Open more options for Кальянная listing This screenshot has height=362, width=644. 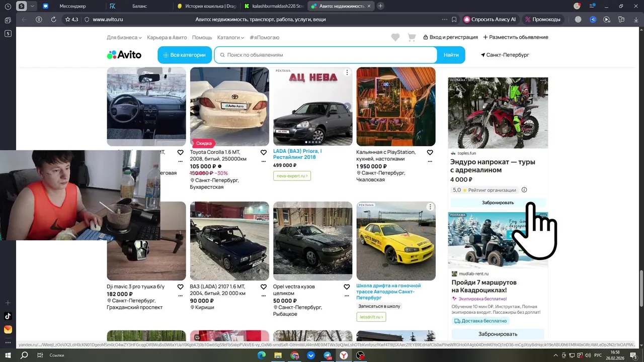(x=430, y=162)
